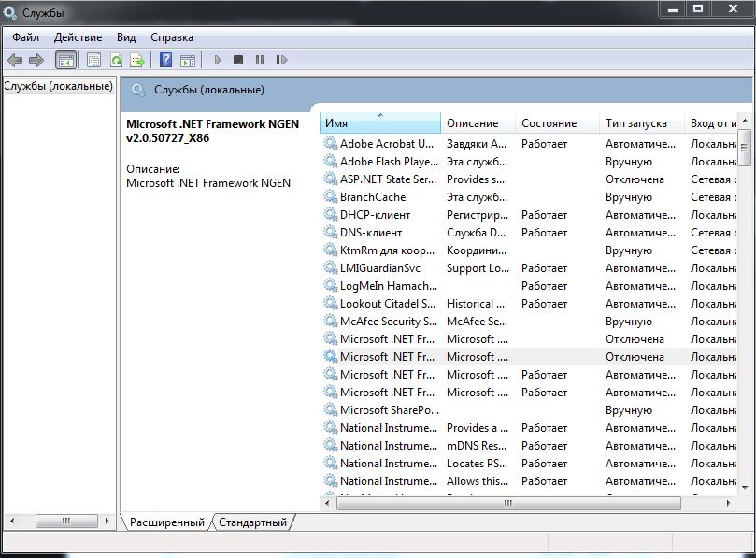Click the down arrow of list vertical scrollbar
The height and width of the screenshot is (558, 756).
click(745, 488)
